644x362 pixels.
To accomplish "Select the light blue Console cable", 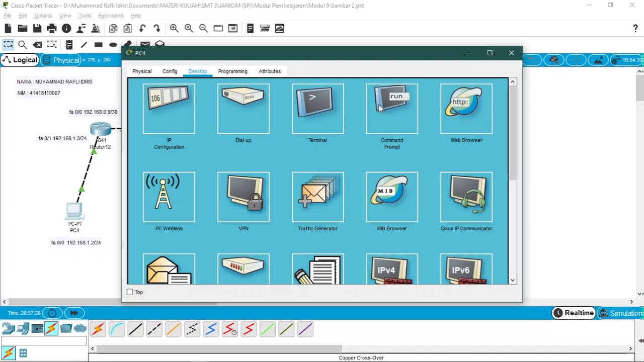I will click(x=117, y=329).
